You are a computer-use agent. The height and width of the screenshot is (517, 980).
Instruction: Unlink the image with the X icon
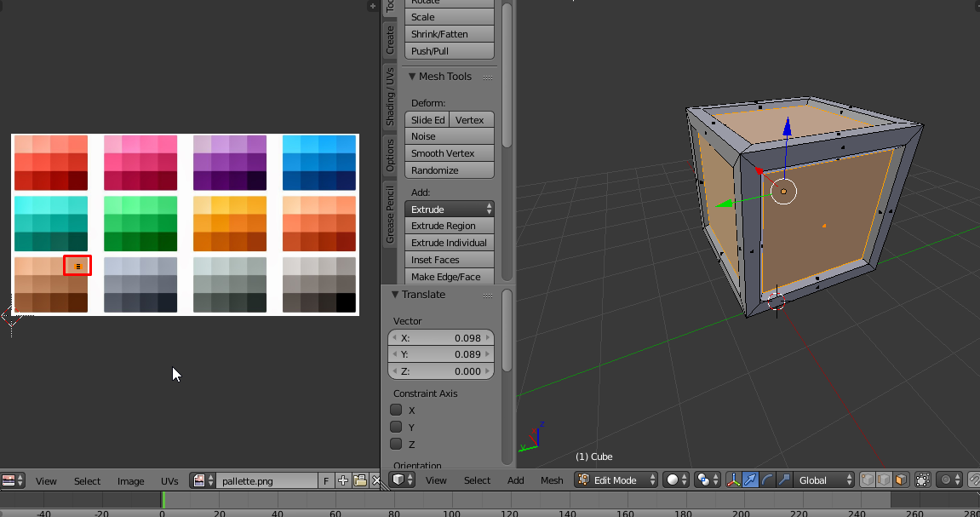tap(375, 480)
